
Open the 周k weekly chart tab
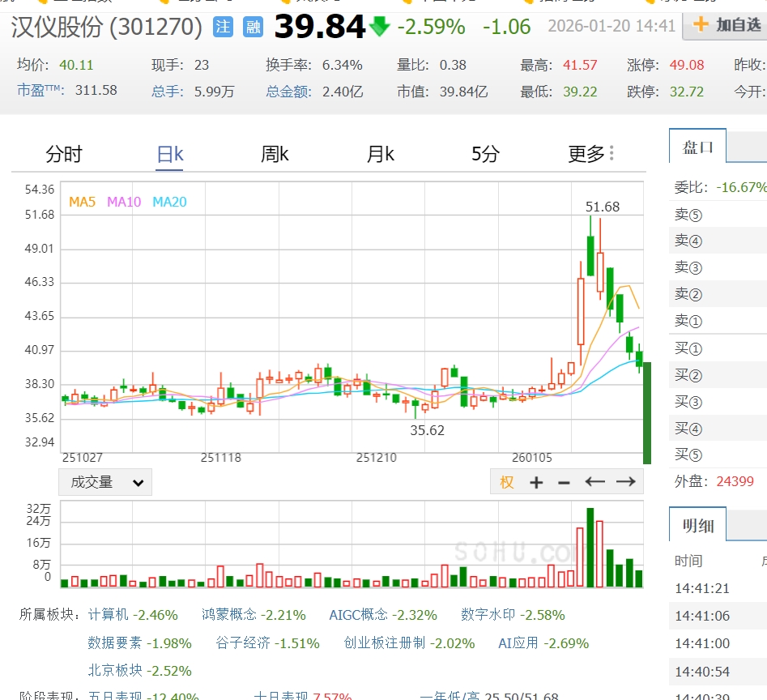[x=275, y=154]
